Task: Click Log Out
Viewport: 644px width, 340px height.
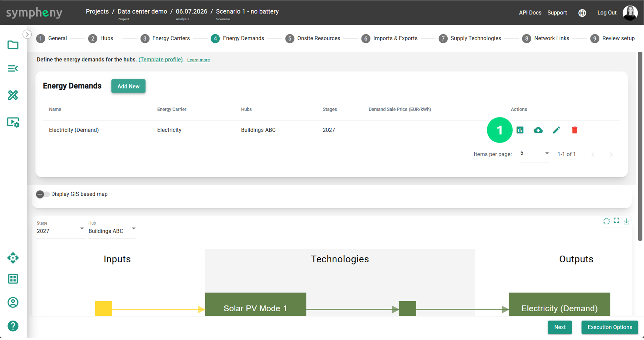Action: point(607,13)
